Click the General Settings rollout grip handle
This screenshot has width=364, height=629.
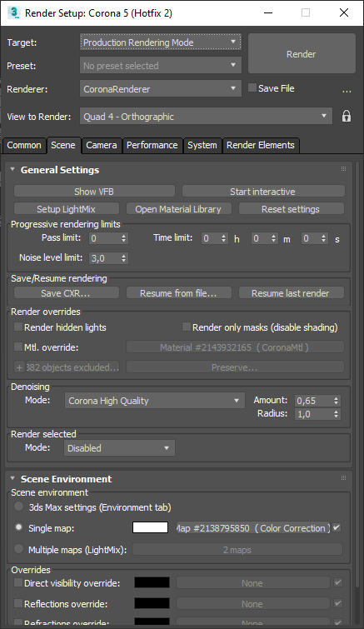point(343,169)
